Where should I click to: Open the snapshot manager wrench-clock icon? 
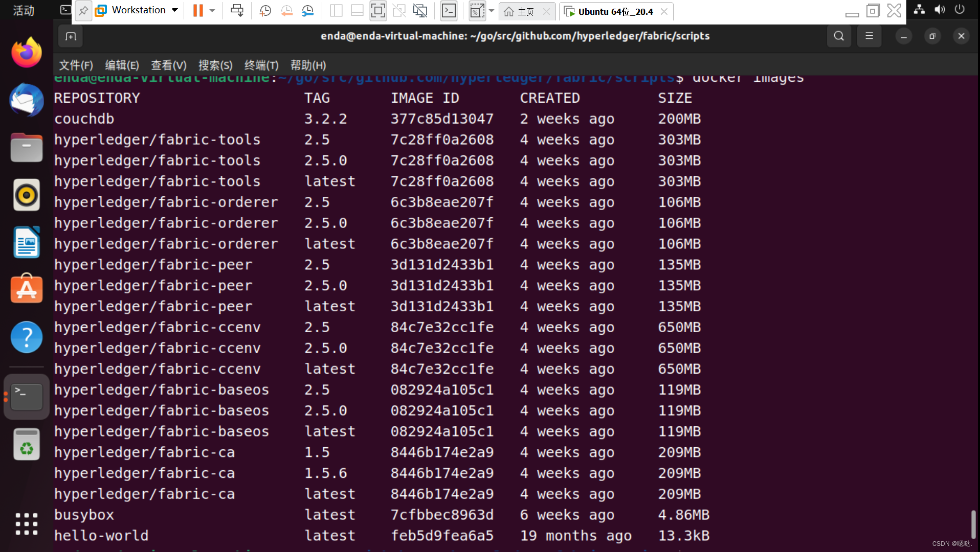[x=307, y=10]
